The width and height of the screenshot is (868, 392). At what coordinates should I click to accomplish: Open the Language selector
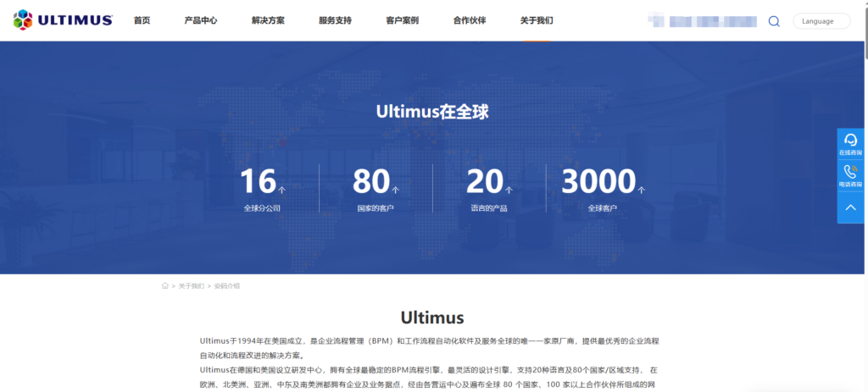(821, 21)
